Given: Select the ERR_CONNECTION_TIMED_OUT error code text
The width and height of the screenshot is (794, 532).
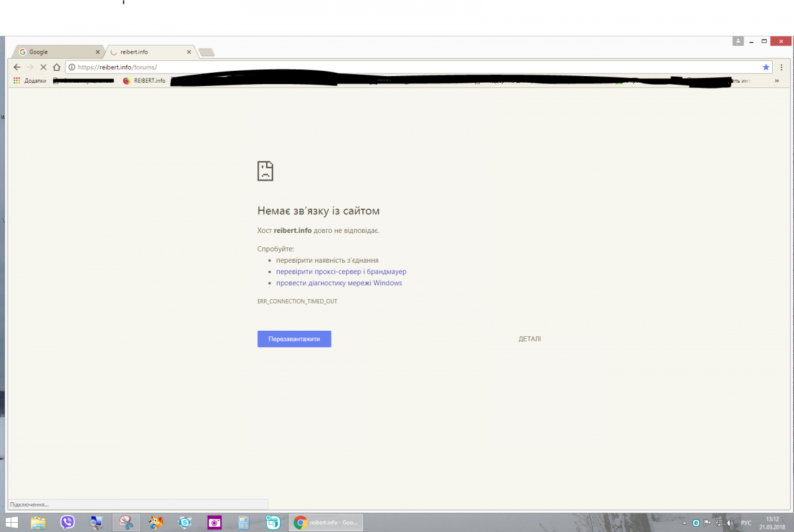Looking at the screenshot, I should pyautogui.click(x=297, y=301).
